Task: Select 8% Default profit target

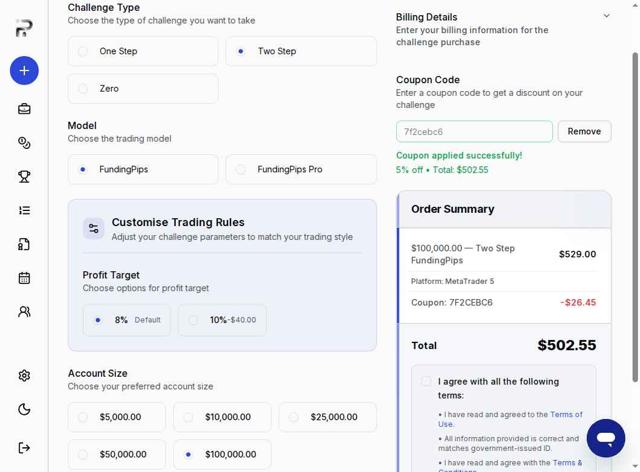Action: coord(127,320)
